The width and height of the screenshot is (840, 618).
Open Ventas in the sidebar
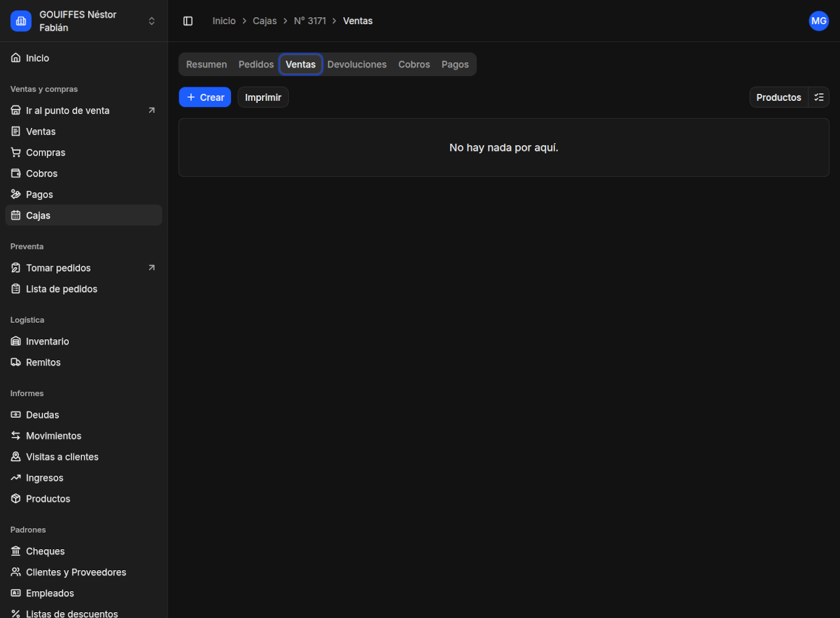point(84,131)
